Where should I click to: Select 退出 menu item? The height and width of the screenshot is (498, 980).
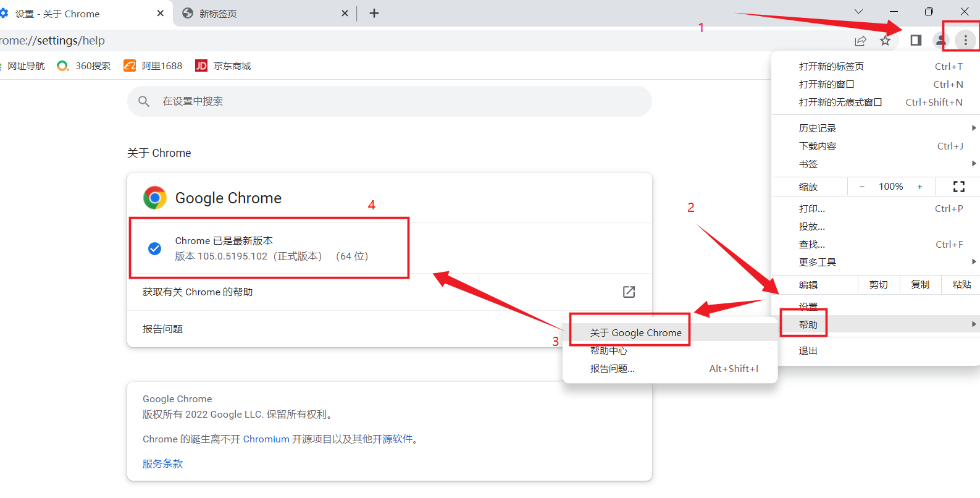point(877,350)
